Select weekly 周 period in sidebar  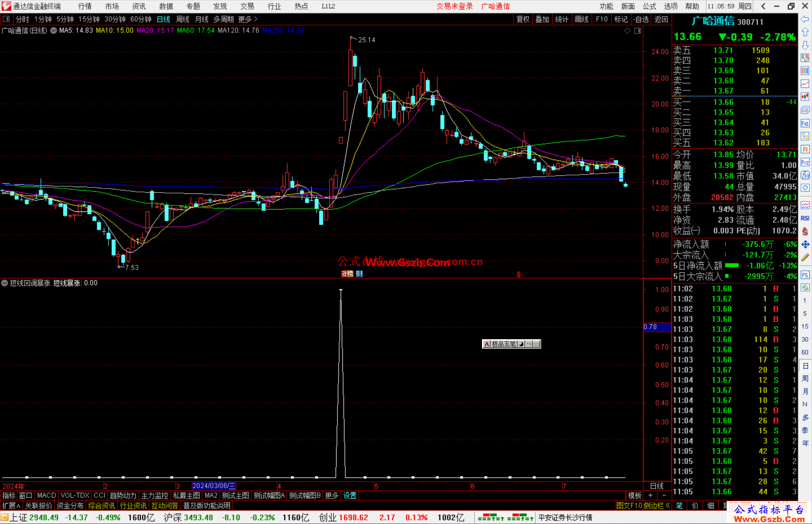point(805,378)
